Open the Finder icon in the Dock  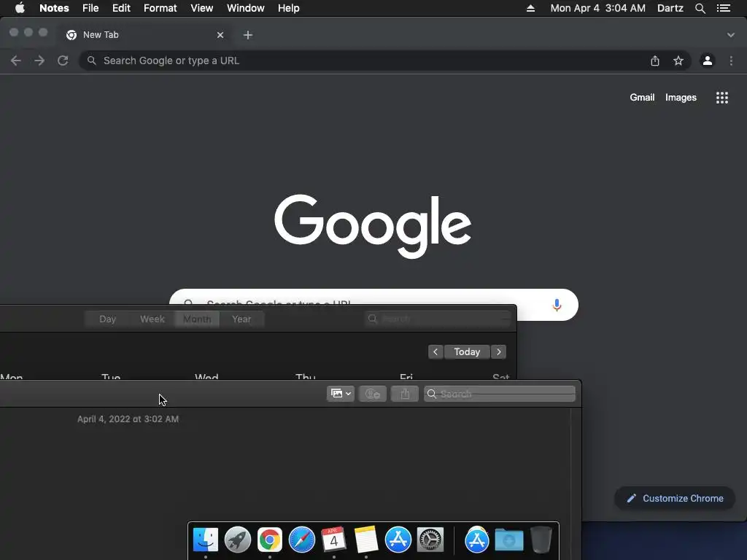206,540
